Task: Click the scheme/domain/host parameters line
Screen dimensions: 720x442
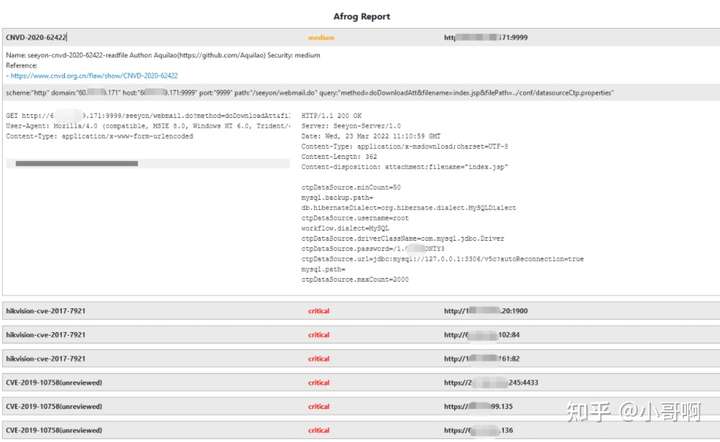Action: pyautogui.click(x=310, y=93)
